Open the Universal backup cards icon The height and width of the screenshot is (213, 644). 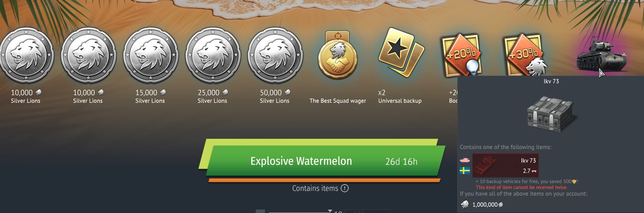point(401,53)
